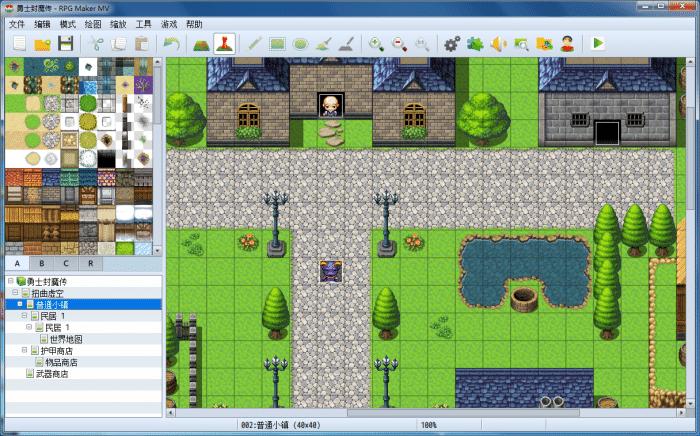Select the Ellipse drawing tool

300,44
